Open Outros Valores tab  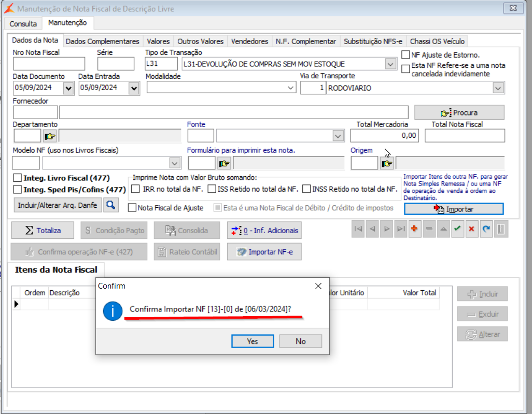(x=201, y=41)
